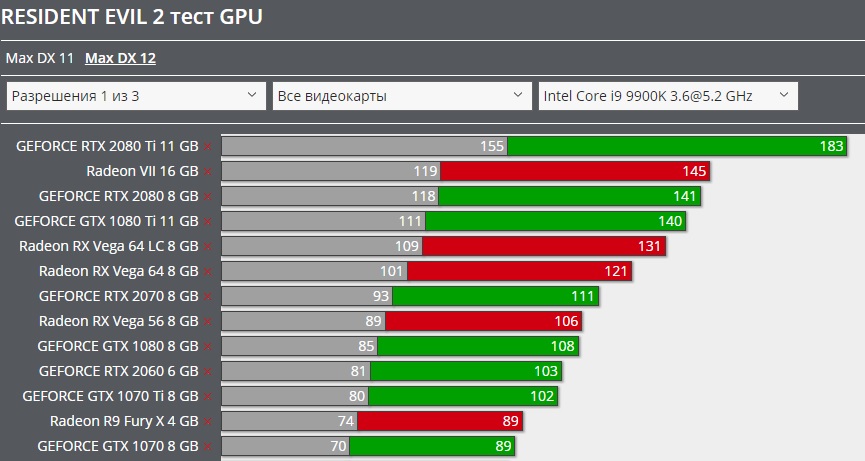Click the gray minimum bar showing 93
Screen dimensions: 865x461
[x=307, y=296]
